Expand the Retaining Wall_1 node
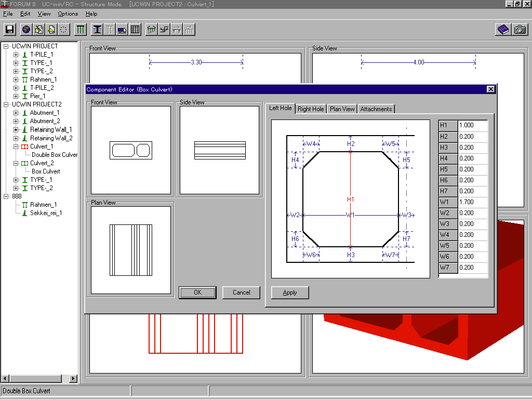 click(16, 130)
